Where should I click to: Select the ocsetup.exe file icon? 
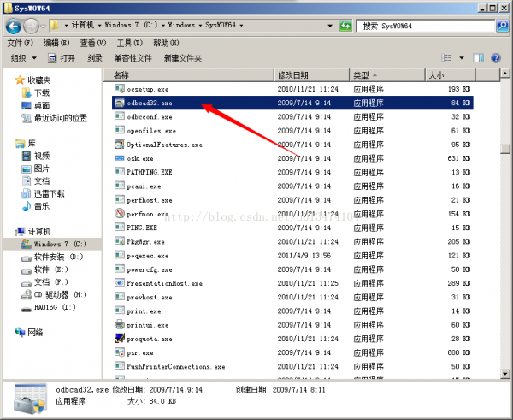coord(120,89)
